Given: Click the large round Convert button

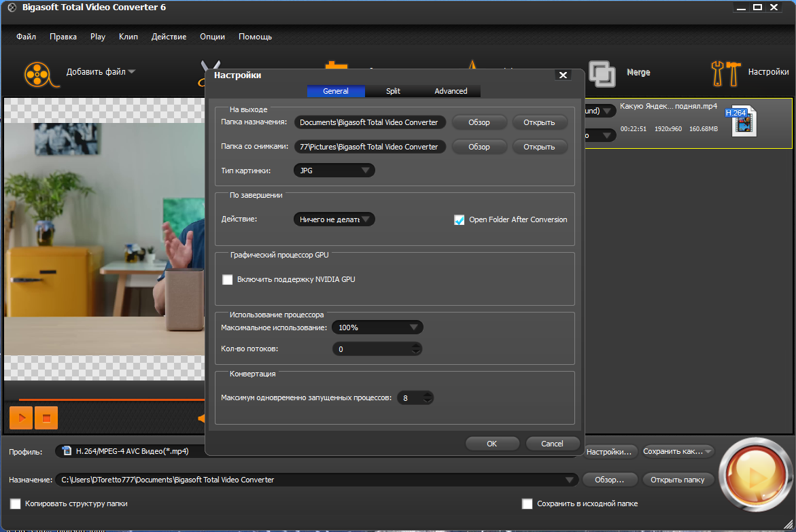Looking at the screenshot, I should (x=755, y=475).
